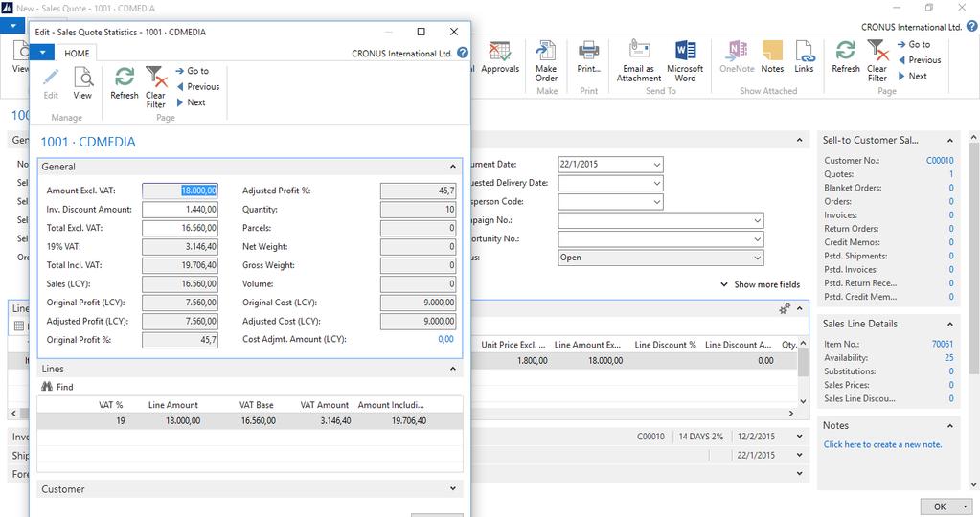980x517 pixels.
Task: Open help icon in Sales Quote window
Action: tap(972, 26)
